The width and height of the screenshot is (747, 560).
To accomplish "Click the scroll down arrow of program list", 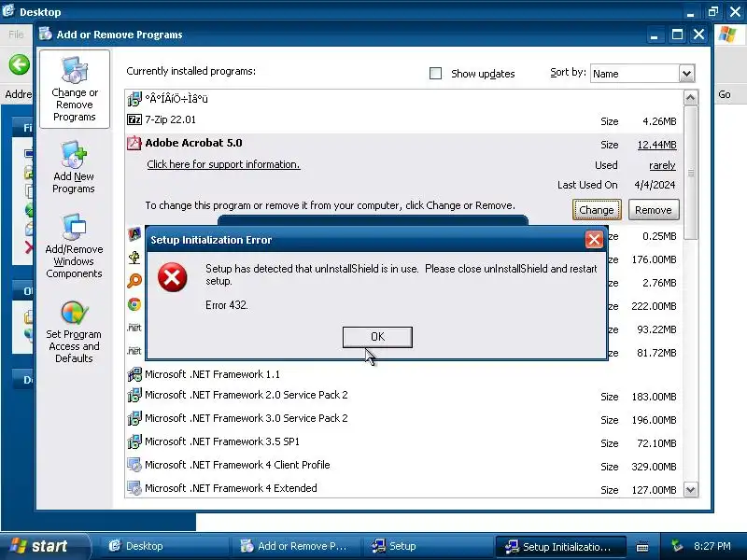I will [x=690, y=489].
